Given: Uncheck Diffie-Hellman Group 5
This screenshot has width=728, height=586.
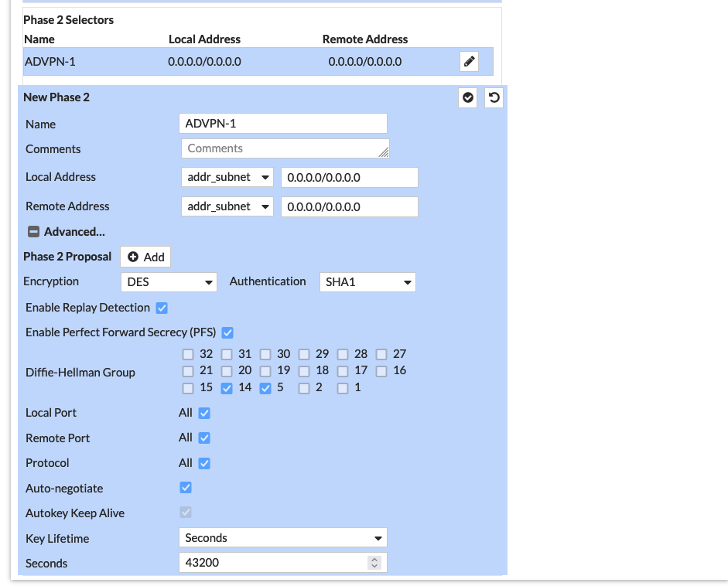Looking at the screenshot, I should (265, 388).
